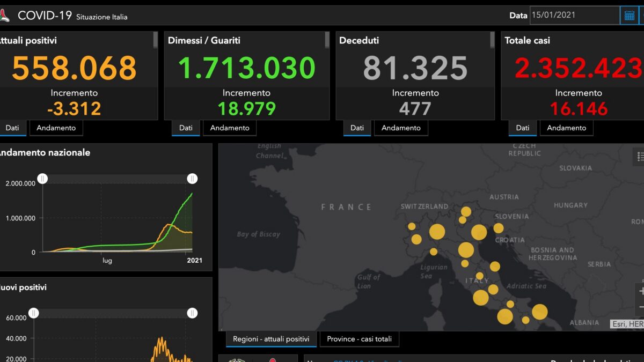Click the Campania bubble near Naples
This screenshot has height=362, width=644.
pos(481,298)
